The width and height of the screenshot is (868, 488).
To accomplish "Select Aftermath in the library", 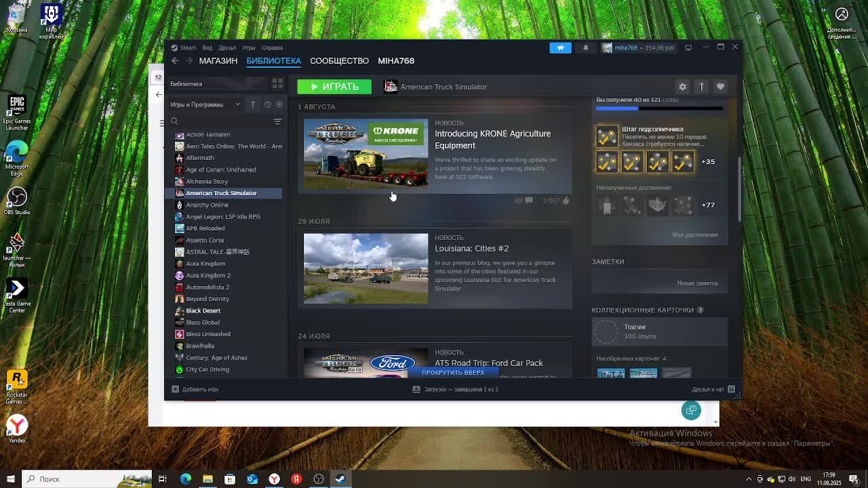I will click(x=199, y=158).
